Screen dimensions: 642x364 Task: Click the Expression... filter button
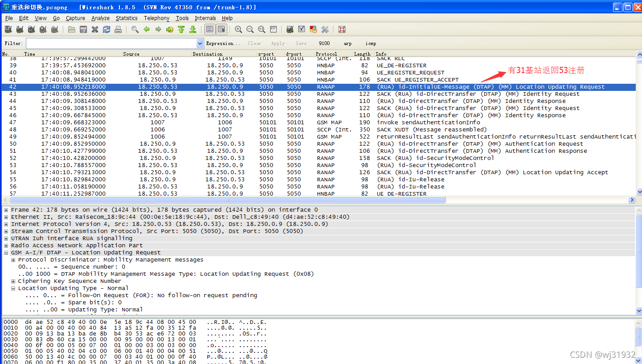tap(223, 43)
